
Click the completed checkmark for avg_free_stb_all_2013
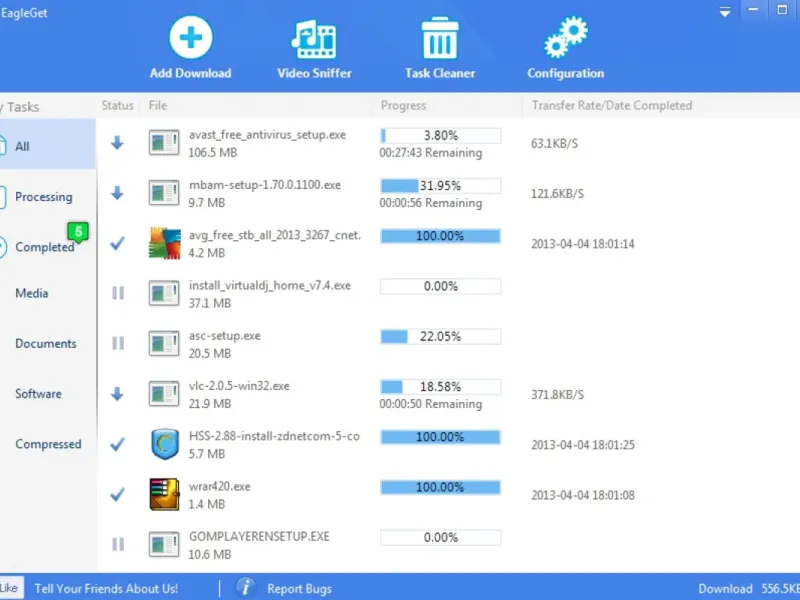pyautogui.click(x=117, y=243)
